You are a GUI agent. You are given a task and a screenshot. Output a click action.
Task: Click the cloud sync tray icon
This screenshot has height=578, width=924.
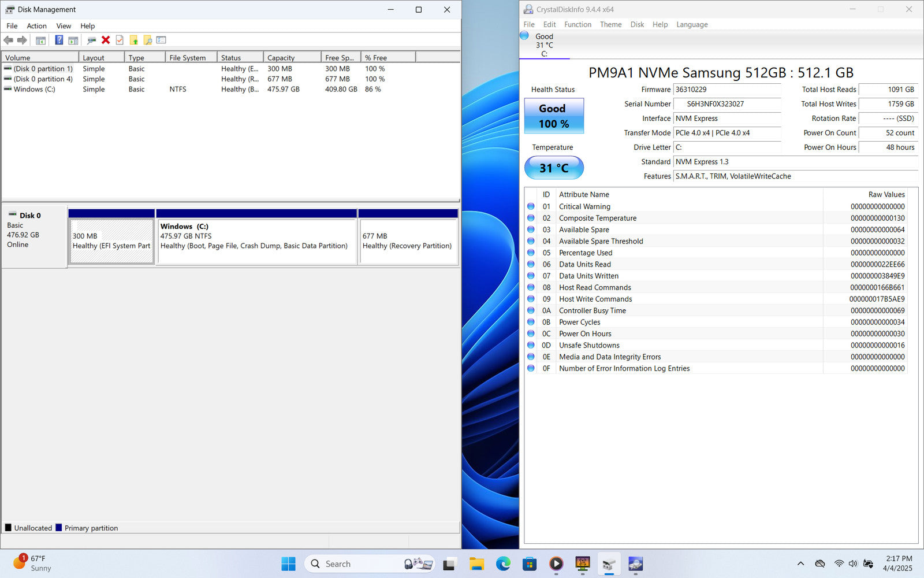click(819, 564)
